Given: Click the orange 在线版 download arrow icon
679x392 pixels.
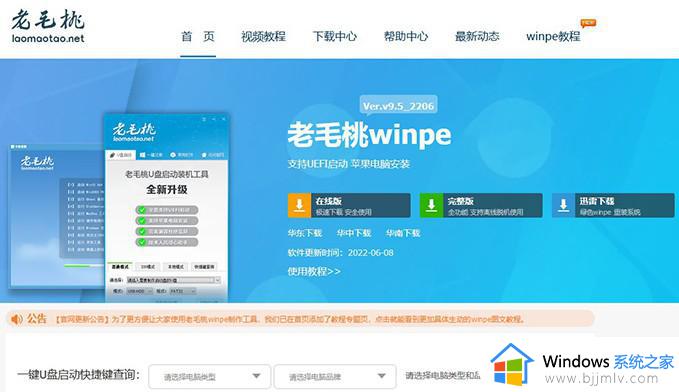Looking at the screenshot, I should (299, 205).
